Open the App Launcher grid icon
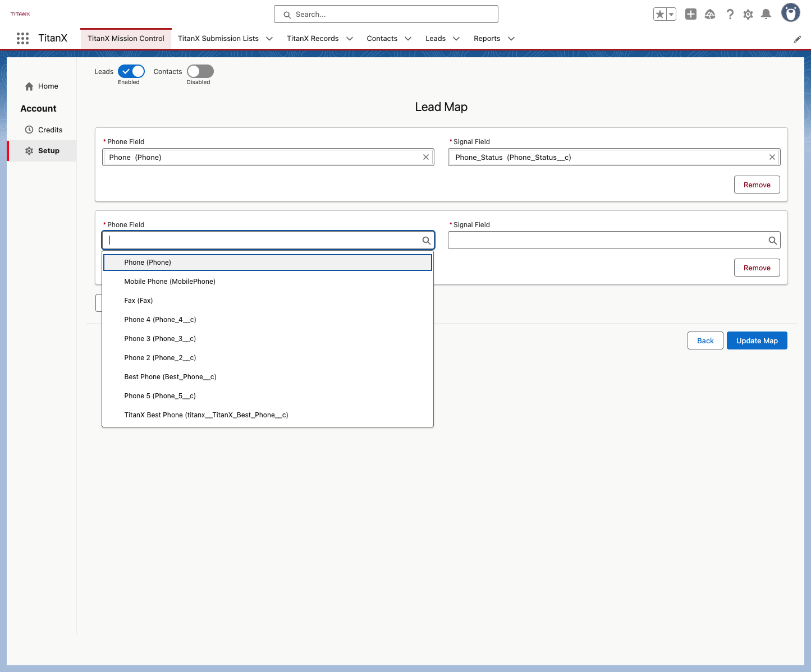 [x=22, y=38]
